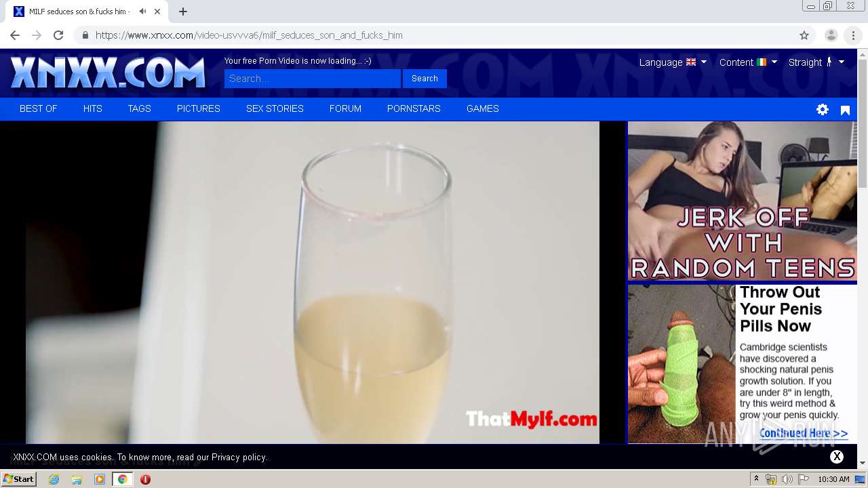Click the Continued Here link in the ad
Image resolution: width=868 pixels, height=488 pixels.
tap(804, 433)
